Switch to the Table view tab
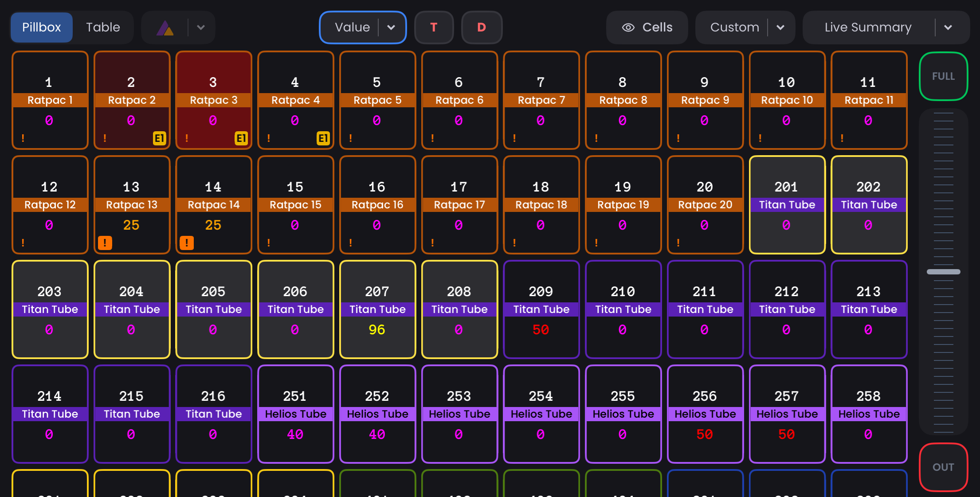The height and width of the screenshot is (497, 980). (x=103, y=27)
